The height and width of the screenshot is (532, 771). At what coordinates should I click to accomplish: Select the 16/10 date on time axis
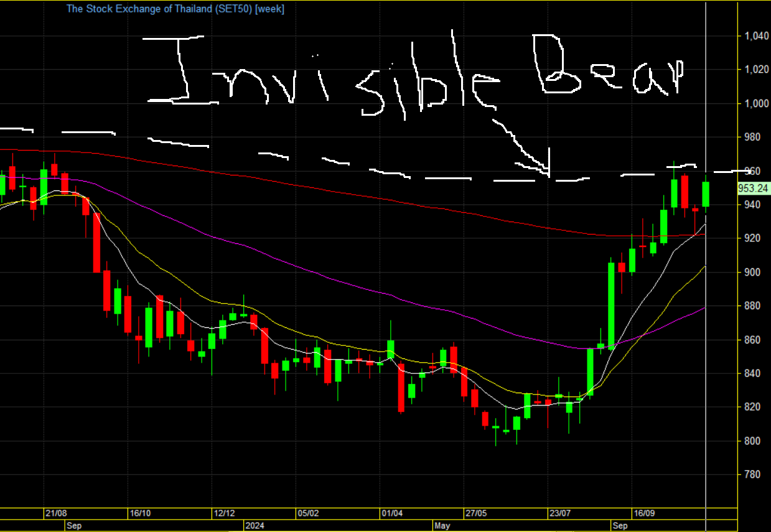coord(140,513)
